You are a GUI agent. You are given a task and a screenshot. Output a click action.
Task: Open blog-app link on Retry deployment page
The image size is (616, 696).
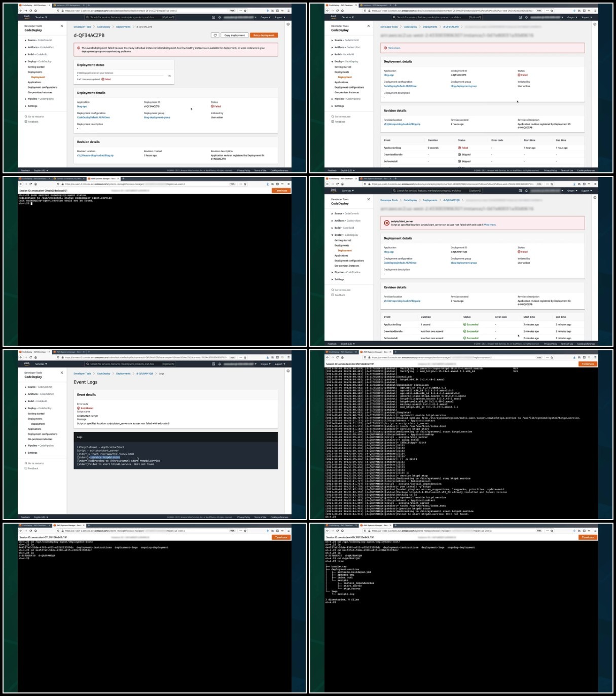point(82,106)
